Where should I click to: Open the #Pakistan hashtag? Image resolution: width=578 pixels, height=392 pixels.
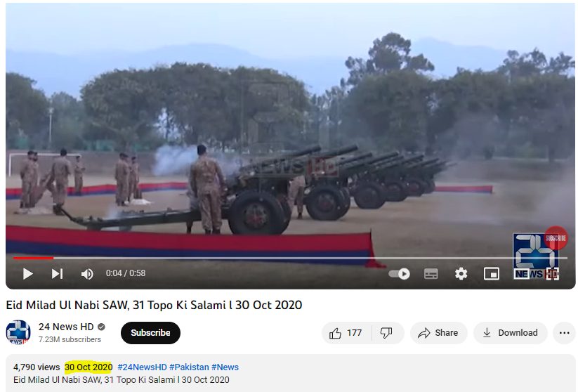pos(189,367)
